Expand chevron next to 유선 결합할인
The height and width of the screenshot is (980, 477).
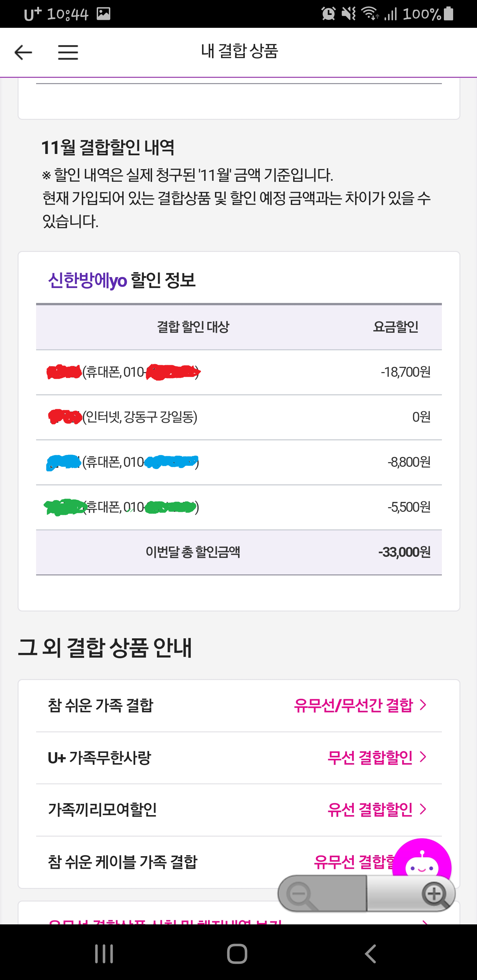[x=423, y=809]
